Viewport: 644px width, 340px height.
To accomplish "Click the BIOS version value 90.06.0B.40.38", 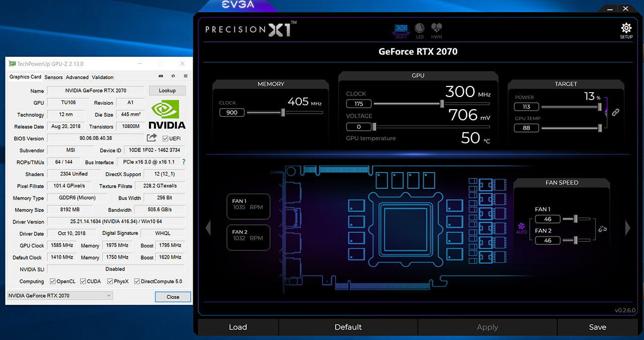I will [x=96, y=138].
